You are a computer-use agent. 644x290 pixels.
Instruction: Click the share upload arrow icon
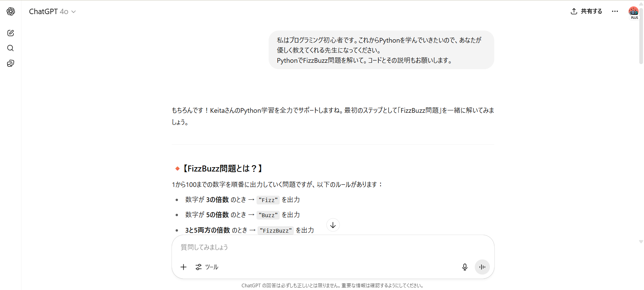point(574,11)
